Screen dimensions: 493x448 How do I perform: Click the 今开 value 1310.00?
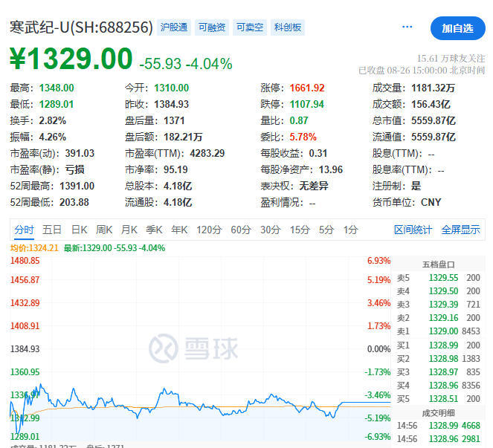[x=171, y=88]
